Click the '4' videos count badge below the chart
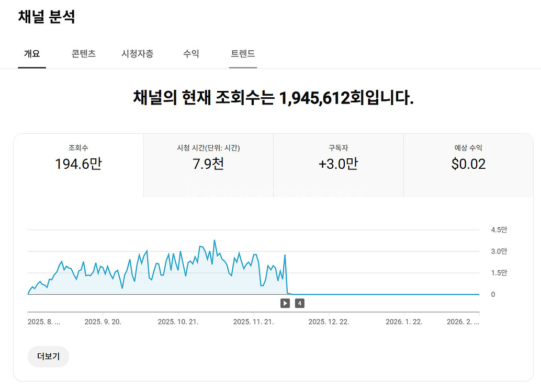 pos(299,303)
